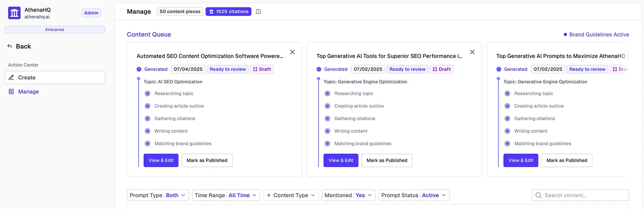
Task: Click View & Edit on the first card
Action: click(x=161, y=160)
